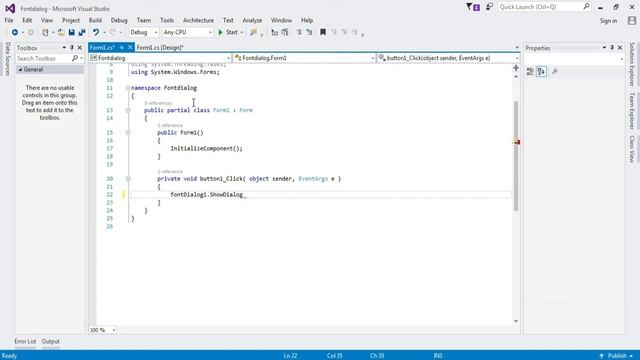Open the Fontdialog project scope dropdown
Image resolution: width=640 pixels, height=360 pixels.
(x=160, y=58)
